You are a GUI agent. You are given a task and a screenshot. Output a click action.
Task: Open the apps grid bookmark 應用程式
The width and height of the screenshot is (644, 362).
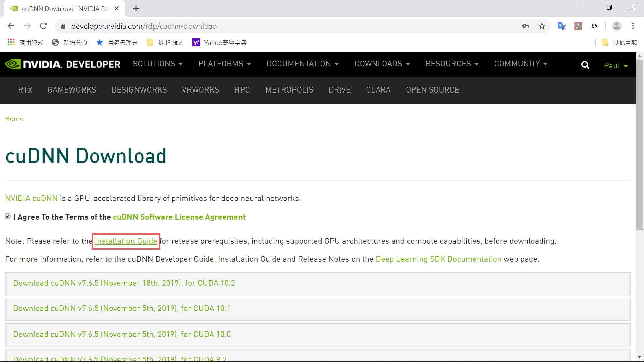pos(25,43)
